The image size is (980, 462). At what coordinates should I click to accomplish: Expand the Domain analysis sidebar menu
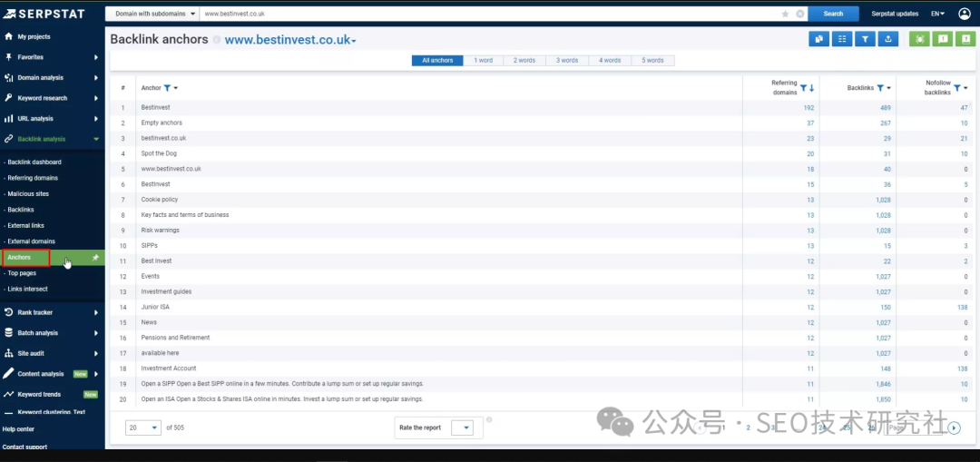pos(95,77)
